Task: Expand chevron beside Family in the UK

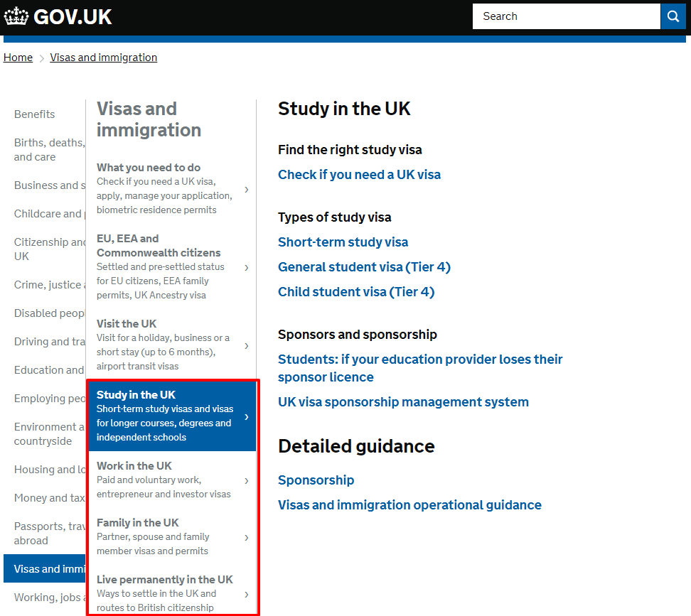Action: pos(247,538)
